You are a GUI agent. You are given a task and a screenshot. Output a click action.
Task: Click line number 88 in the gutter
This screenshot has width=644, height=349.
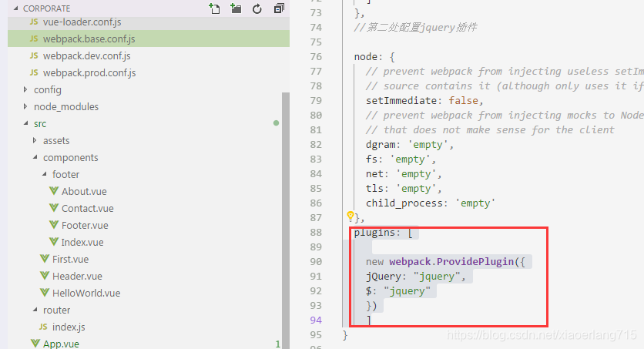point(316,233)
